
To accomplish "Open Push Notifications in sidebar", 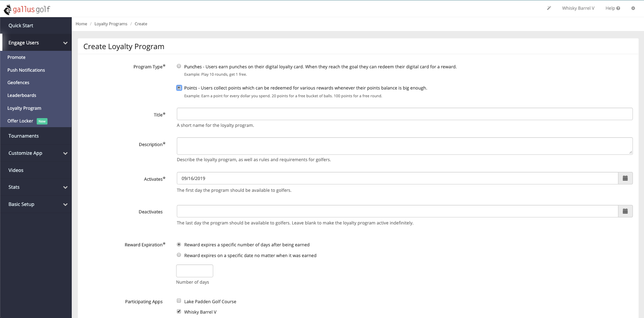I will [26, 70].
